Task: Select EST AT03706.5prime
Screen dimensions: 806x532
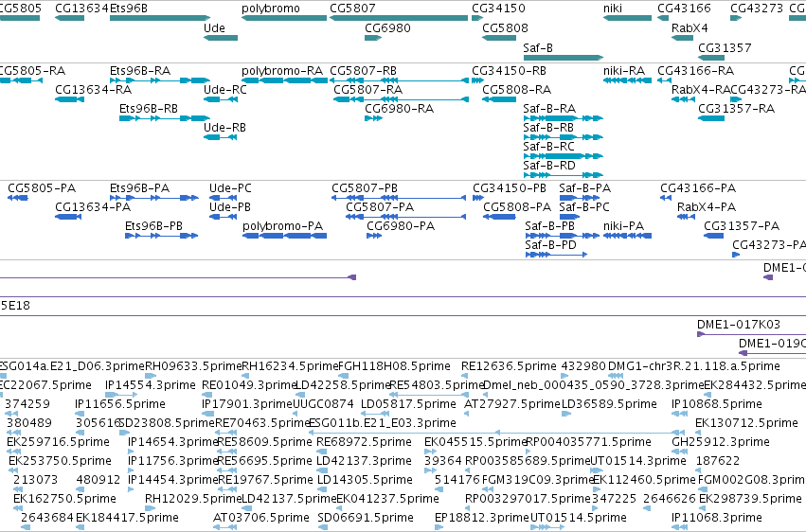Action: pos(261,517)
